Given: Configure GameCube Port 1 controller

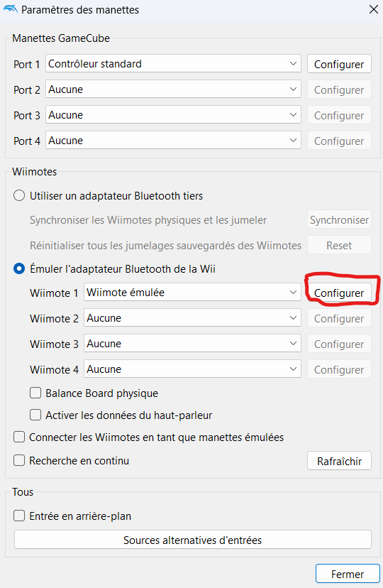Looking at the screenshot, I should click(x=339, y=64).
